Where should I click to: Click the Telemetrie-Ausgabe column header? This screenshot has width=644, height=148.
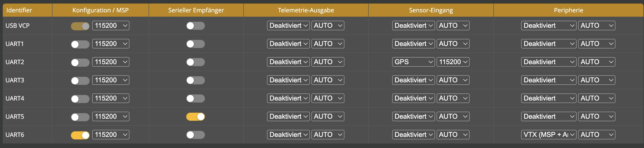pos(306,10)
